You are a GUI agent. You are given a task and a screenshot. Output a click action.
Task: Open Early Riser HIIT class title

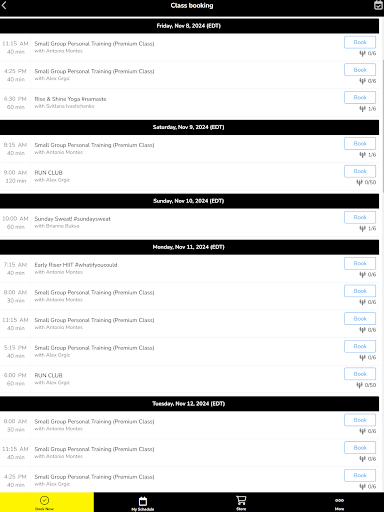point(76,265)
